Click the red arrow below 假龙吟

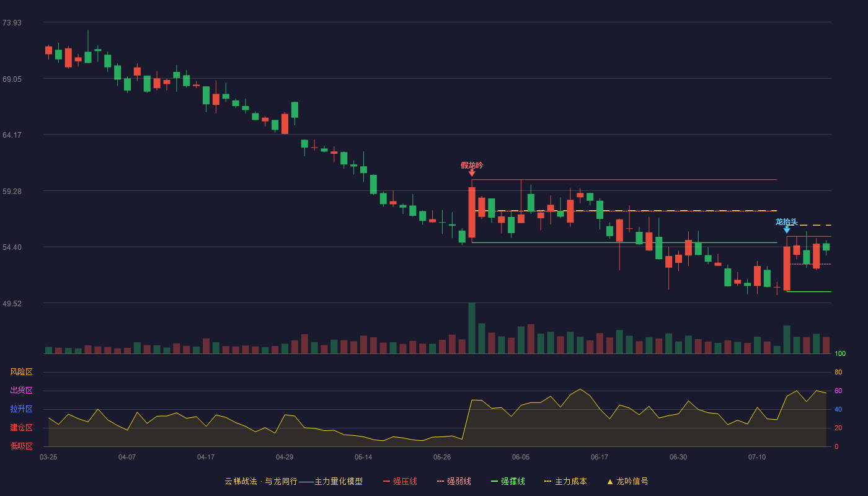pyautogui.click(x=472, y=173)
